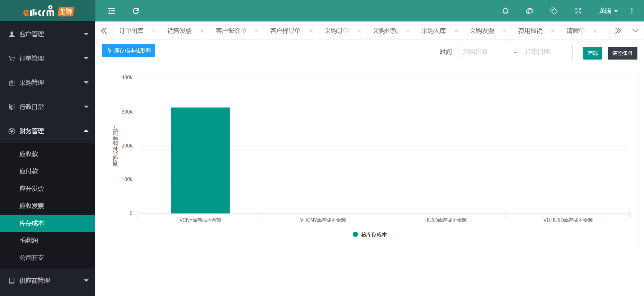
Task: Click the 清空条件 button
Action: 622,53
